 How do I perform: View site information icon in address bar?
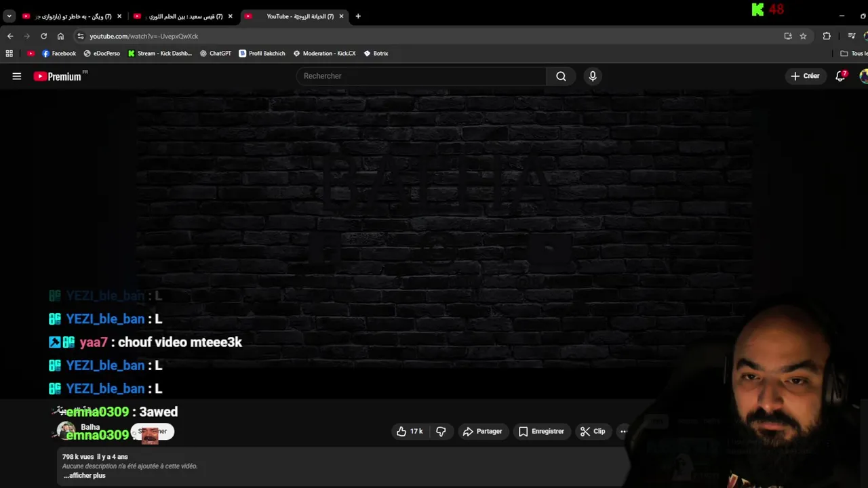[x=81, y=36]
